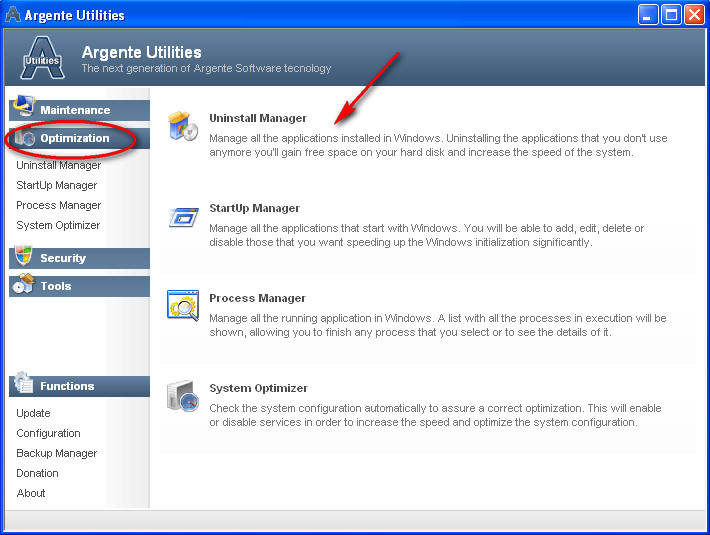Image resolution: width=710 pixels, height=535 pixels.
Task: Open the Maintenance section
Action: tap(79, 110)
